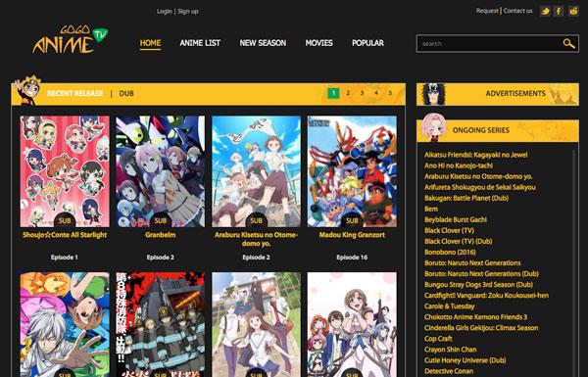Open the Fire Force firefighters poster thumbnail
Image resolution: width=588 pixels, height=377 pixels.
[x=161, y=324]
